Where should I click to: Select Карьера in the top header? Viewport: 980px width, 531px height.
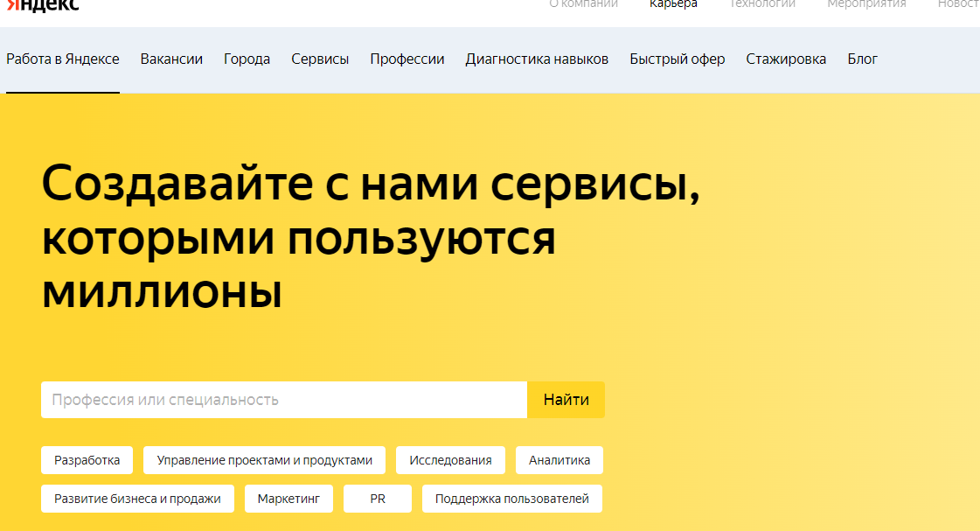(673, 4)
